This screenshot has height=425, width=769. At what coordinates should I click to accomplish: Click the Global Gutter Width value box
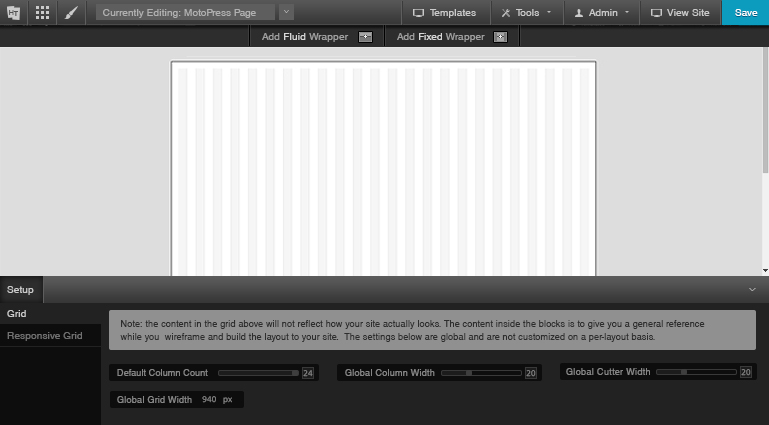coord(745,372)
